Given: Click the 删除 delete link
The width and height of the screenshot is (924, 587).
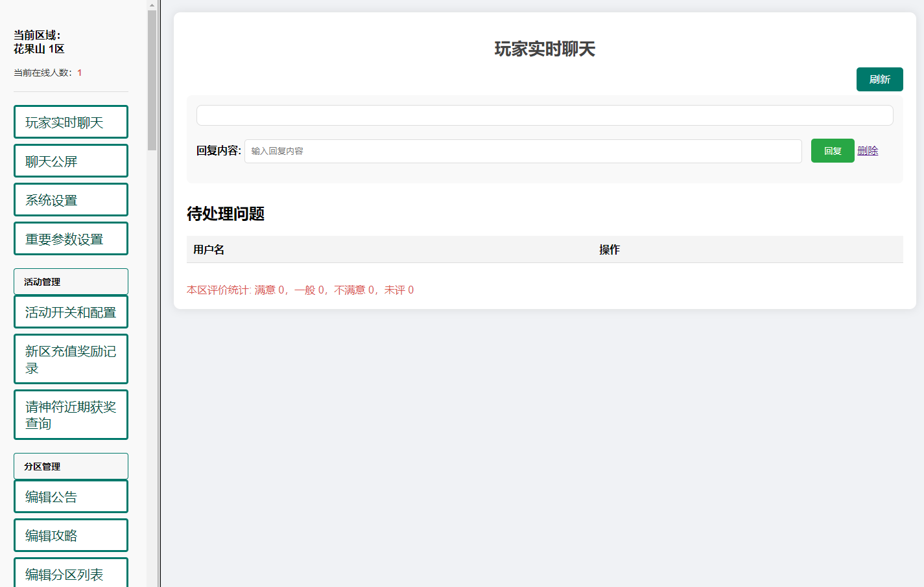Looking at the screenshot, I should click(868, 150).
